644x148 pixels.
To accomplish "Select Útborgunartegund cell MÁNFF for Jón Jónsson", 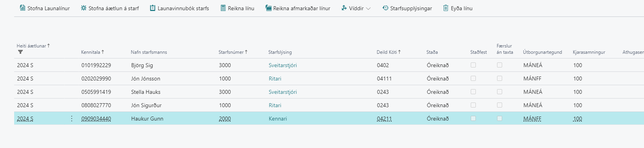I will [546, 79].
